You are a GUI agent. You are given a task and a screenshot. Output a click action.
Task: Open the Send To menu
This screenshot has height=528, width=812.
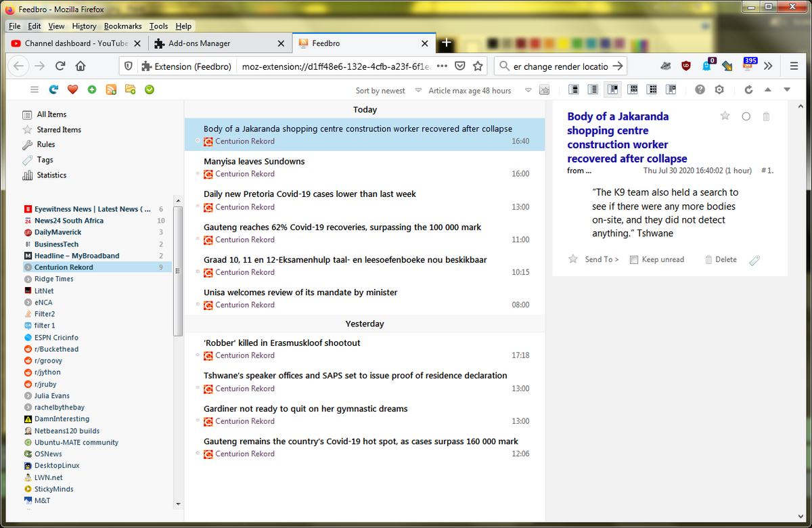click(x=602, y=259)
